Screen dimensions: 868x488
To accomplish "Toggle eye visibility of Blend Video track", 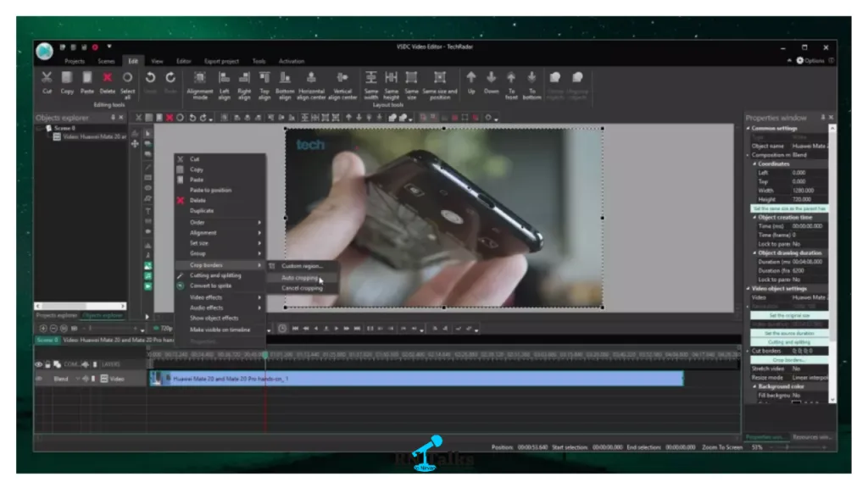I will (39, 379).
